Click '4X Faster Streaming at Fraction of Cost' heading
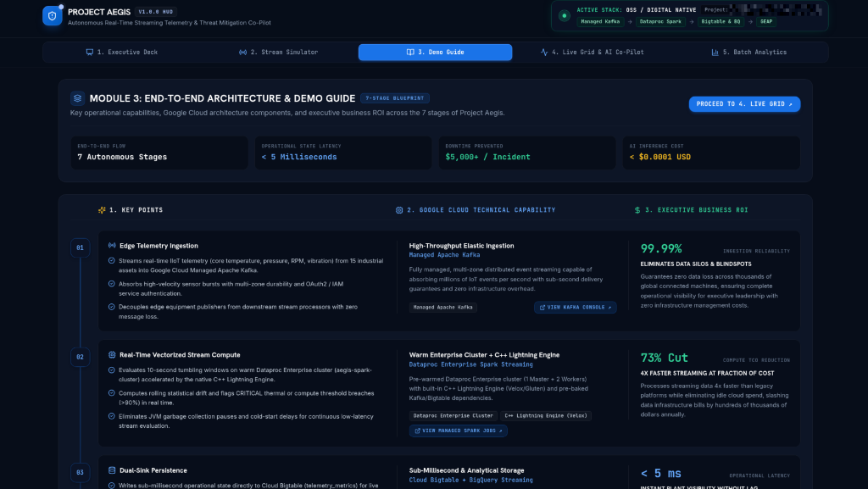Viewport: 868px width, 489px height. point(708,374)
